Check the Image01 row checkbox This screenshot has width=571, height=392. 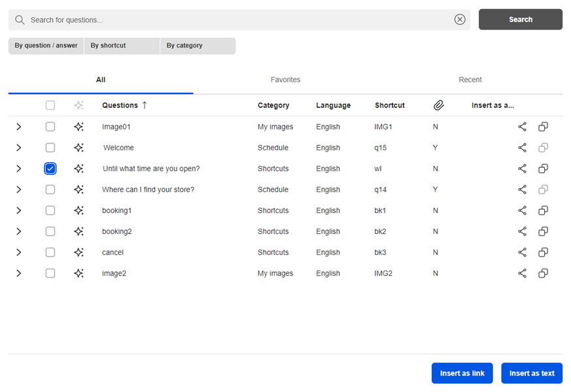50,127
